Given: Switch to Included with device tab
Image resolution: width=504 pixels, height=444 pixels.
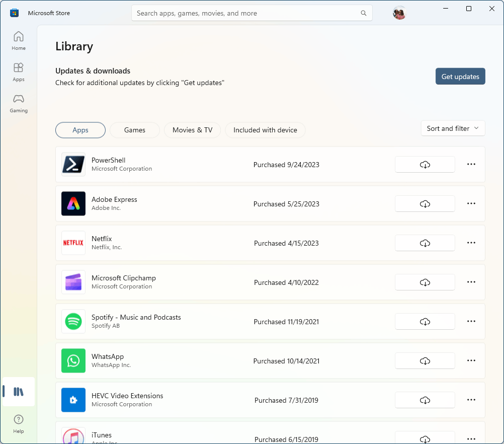Looking at the screenshot, I should click(x=265, y=130).
